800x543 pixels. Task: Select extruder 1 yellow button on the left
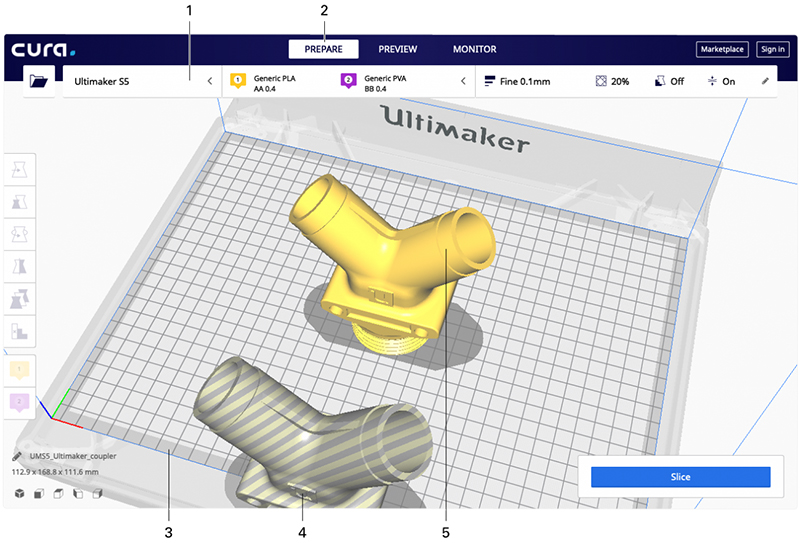click(20, 370)
